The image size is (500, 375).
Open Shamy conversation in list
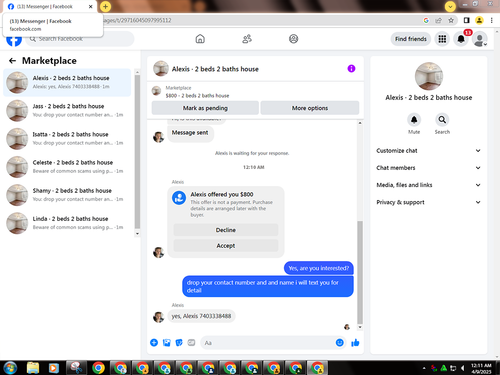pyautogui.click(x=67, y=195)
